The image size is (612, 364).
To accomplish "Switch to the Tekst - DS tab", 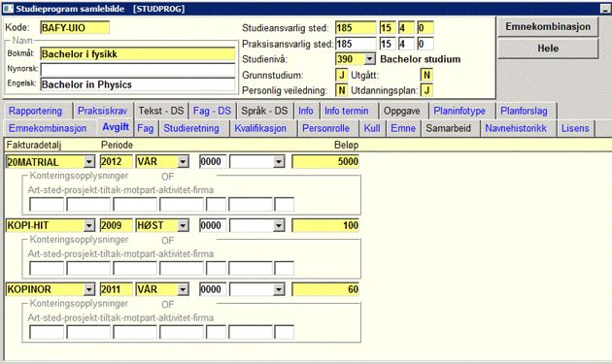I will pos(161,111).
